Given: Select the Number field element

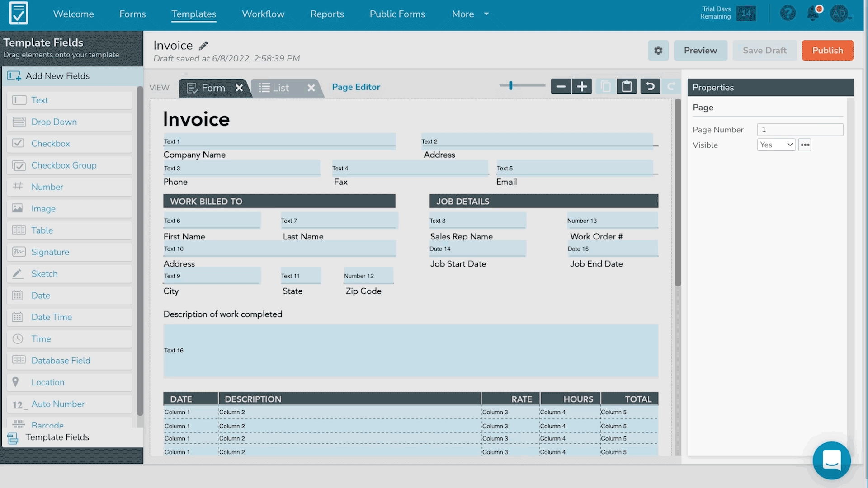Looking at the screenshot, I should 69,187.
